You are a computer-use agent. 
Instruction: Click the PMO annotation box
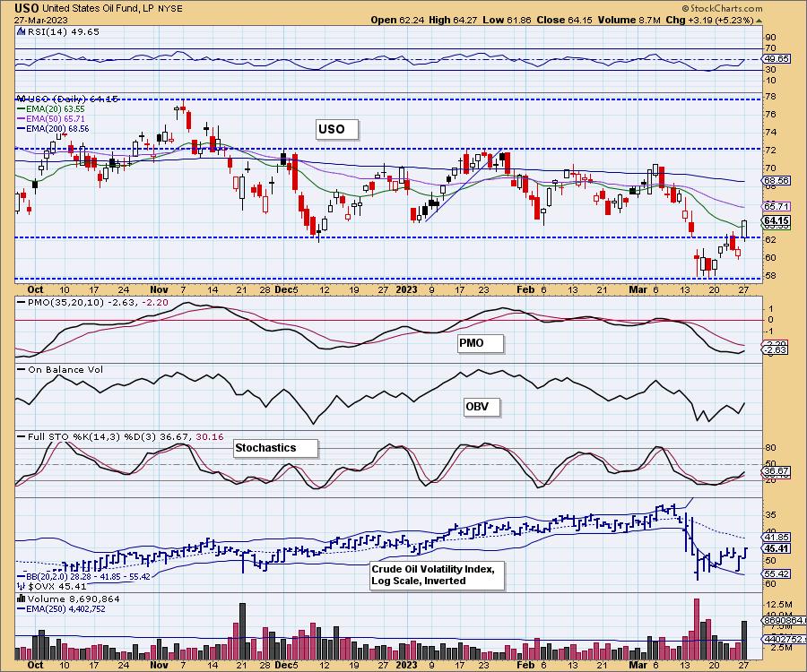(x=481, y=343)
